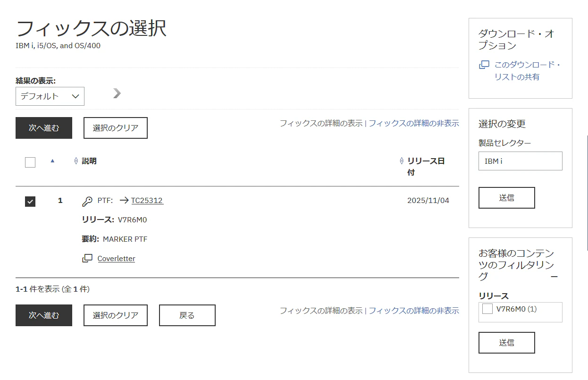Collapse the お客様のコンテンツのフィルタリング section

(x=554, y=277)
